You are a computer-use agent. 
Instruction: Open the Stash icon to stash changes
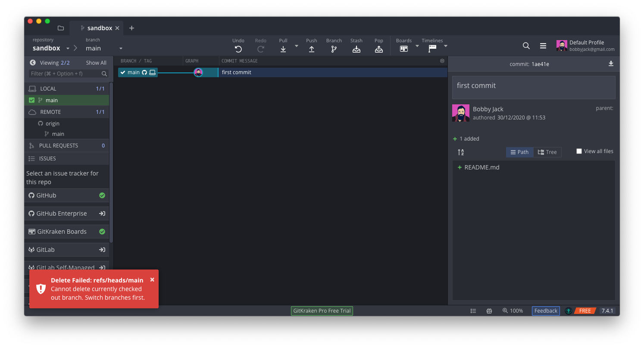pyautogui.click(x=356, y=49)
